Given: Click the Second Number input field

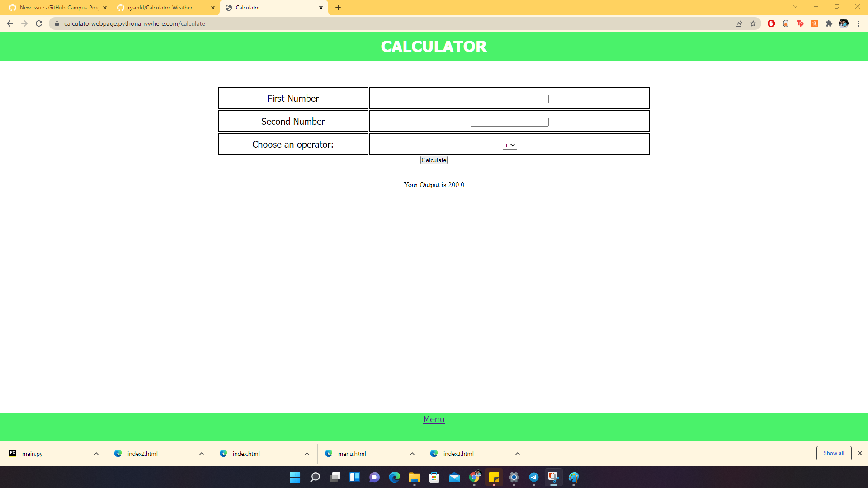Looking at the screenshot, I should point(509,122).
